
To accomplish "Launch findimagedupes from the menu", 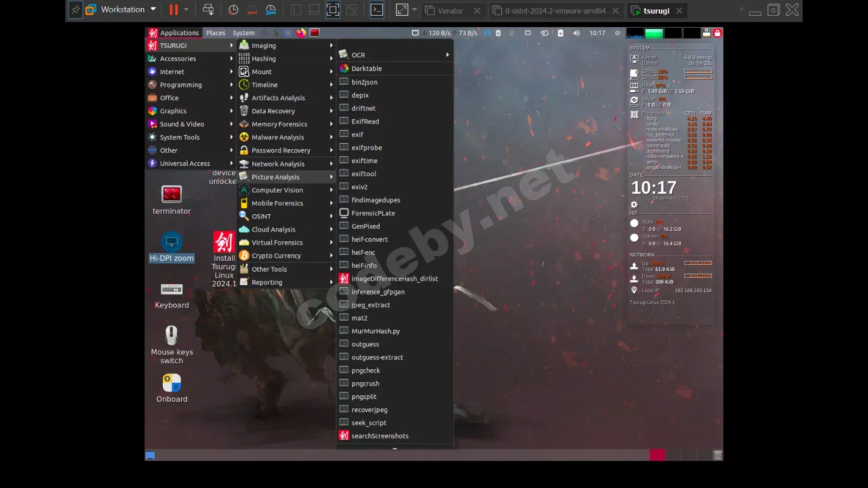I will click(x=394, y=200).
